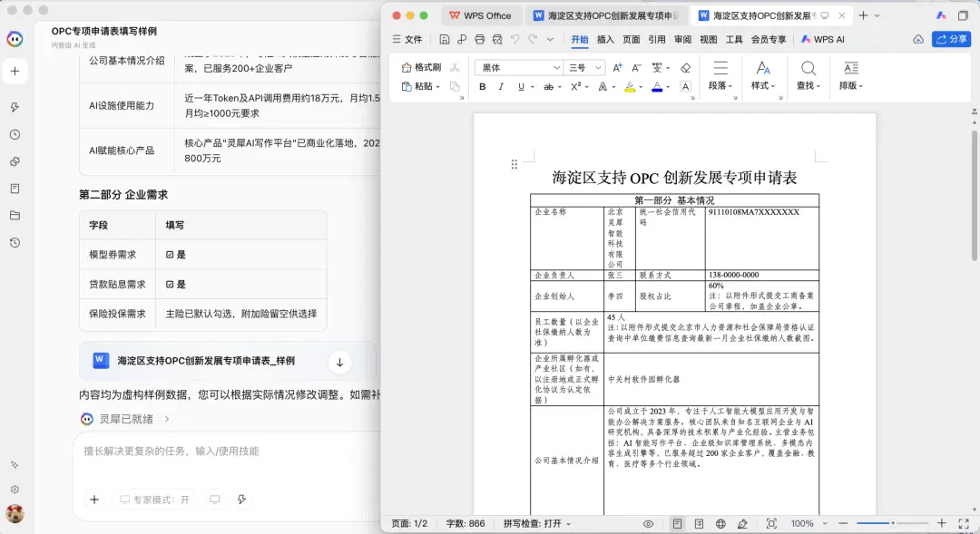The width and height of the screenshot is (980, 534).
Task: Open the File (文件) menu
Action: click(x=407, y=39)
